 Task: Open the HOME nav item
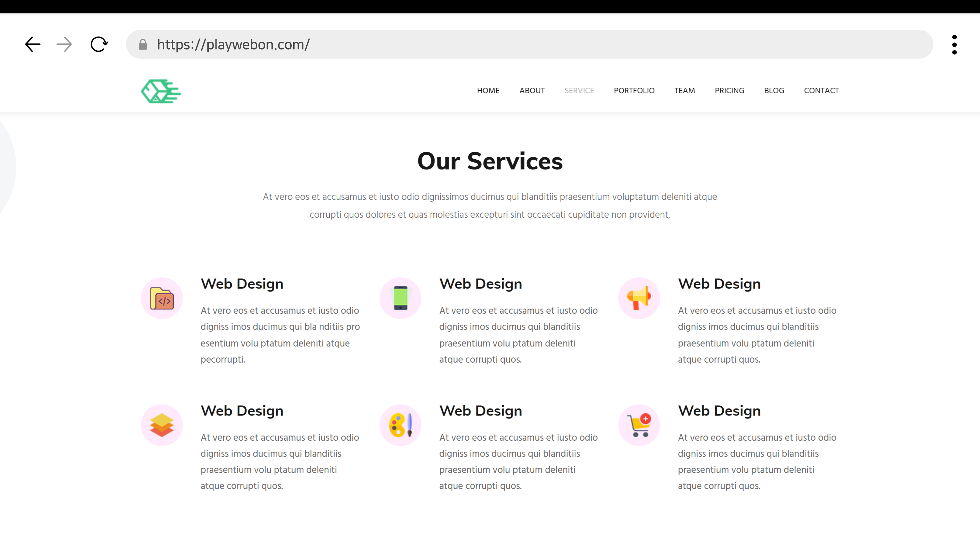pyautogui.click(x=488, y=90)
